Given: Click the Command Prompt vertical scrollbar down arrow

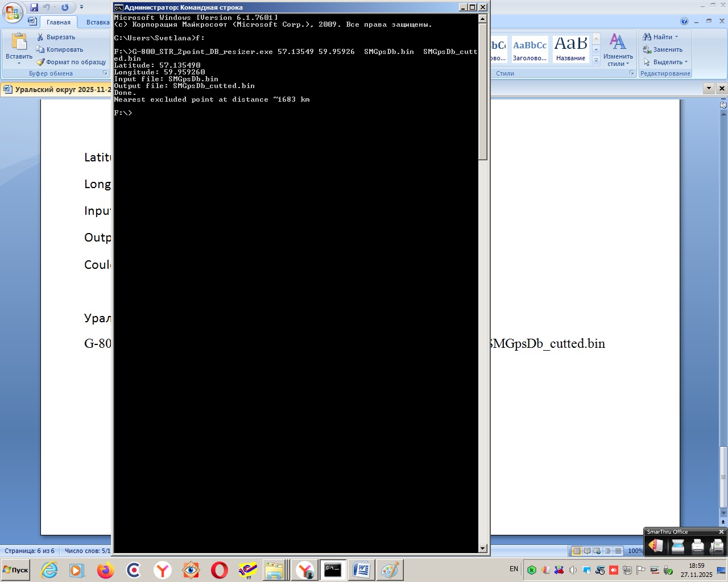Looking at the screenshot, I should click(x=483, y=548).
